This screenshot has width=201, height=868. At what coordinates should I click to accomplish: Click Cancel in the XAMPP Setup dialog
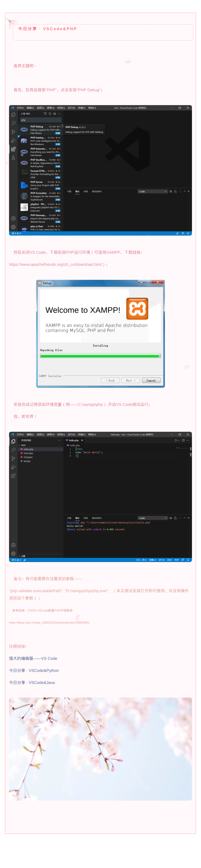(151, 380)
